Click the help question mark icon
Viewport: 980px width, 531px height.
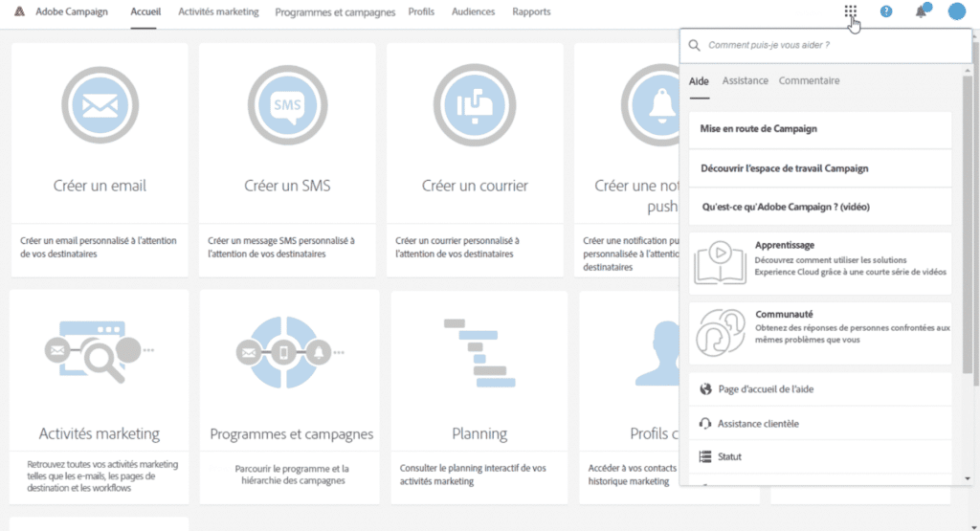tap(886, 11)
